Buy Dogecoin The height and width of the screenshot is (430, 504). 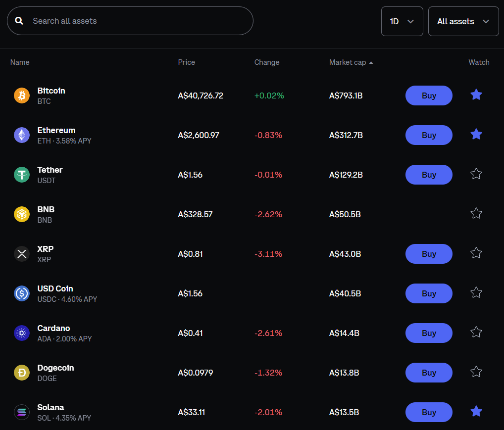429,373
